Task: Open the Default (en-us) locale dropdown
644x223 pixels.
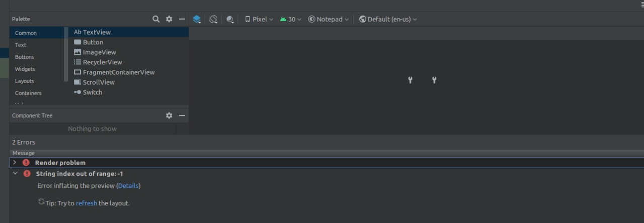Action: [x=388, y=19]
